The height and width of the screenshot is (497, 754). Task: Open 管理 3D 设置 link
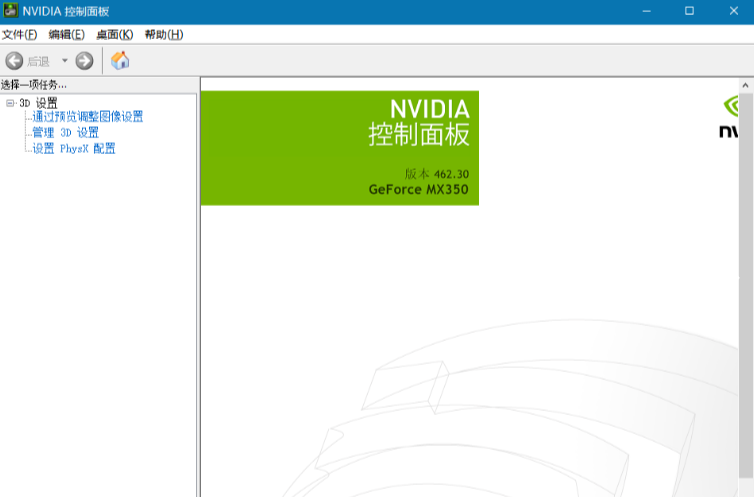(65, 133)
